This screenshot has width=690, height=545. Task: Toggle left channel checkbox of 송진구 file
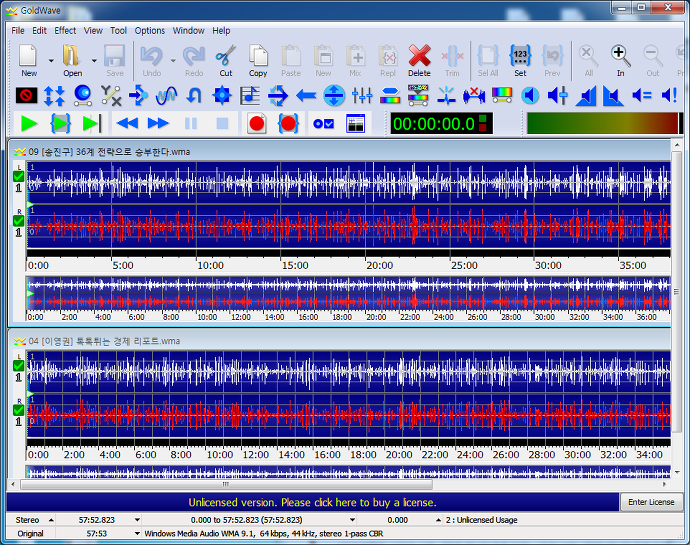click(18, 177)
